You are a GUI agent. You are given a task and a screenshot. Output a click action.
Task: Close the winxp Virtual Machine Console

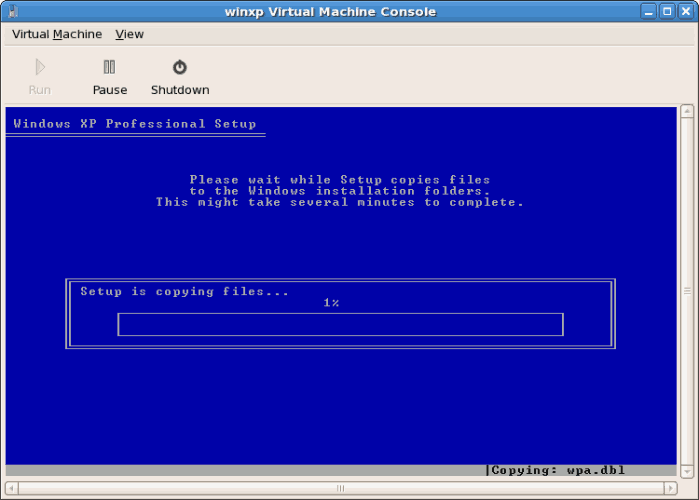686,11
